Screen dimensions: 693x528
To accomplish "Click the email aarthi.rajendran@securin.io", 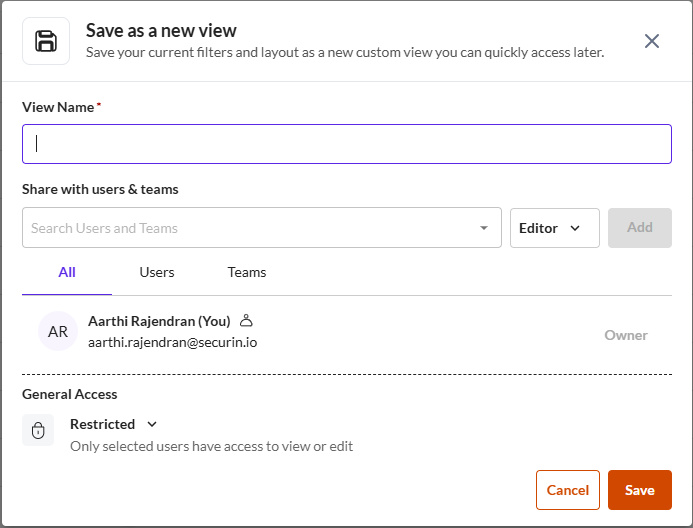I will (x=172, y=342).
